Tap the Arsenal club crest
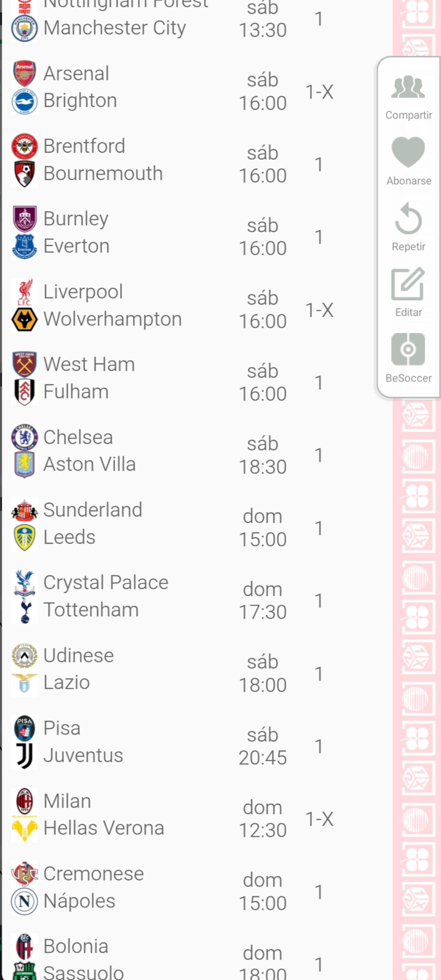Screen dimensions: 441x980 (x=24, y=73)
